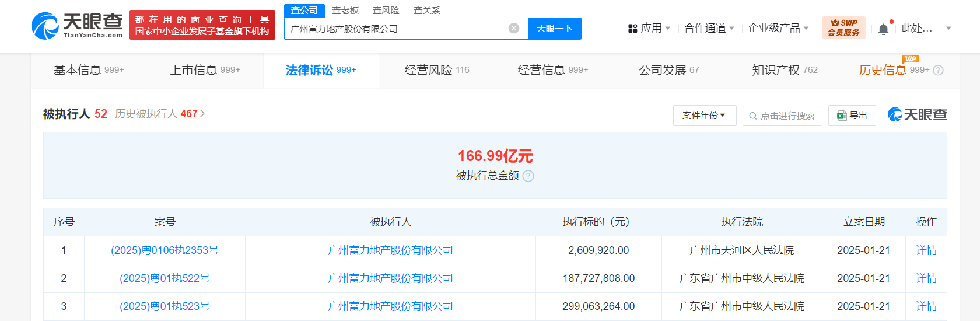Click the 天眼一下 search button
Screen dimensions: 980x321
tap(554, 29)
